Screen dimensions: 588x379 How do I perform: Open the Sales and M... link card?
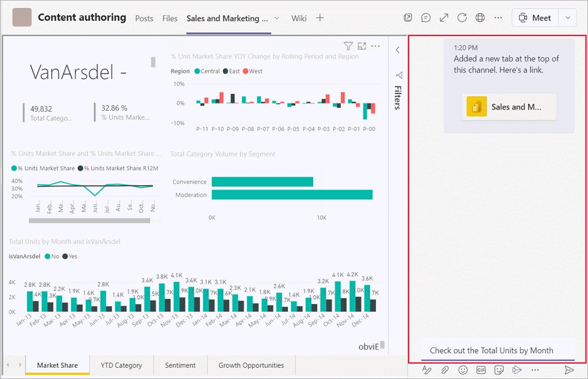509,107
